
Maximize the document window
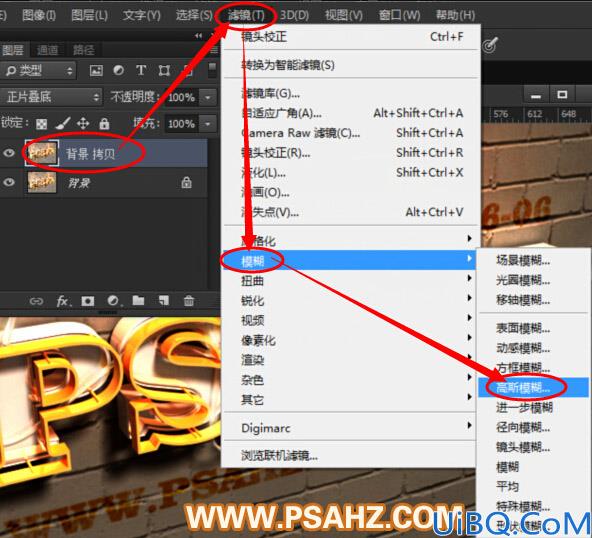click(562, 94)
